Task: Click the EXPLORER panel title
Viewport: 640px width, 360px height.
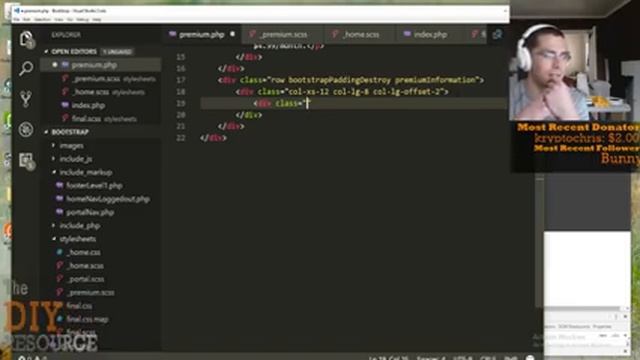Action: [66, 35]
